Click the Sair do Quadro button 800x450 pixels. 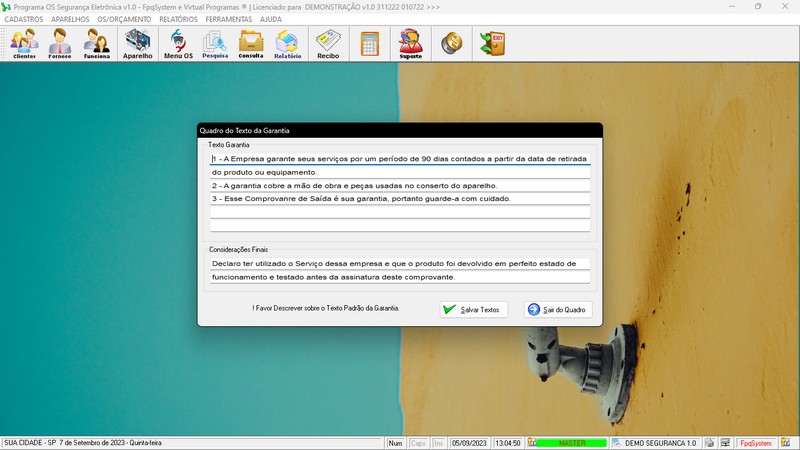558,310
